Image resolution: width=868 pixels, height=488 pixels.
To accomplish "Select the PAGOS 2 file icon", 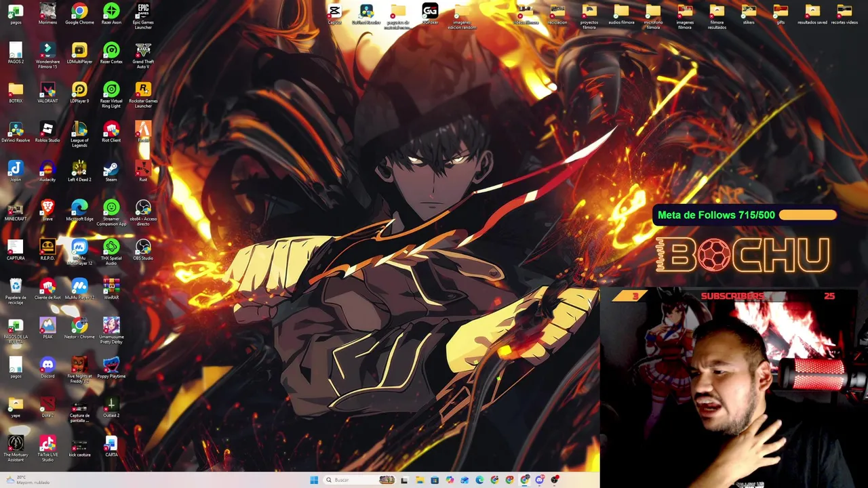I will (x=16, y=53).
